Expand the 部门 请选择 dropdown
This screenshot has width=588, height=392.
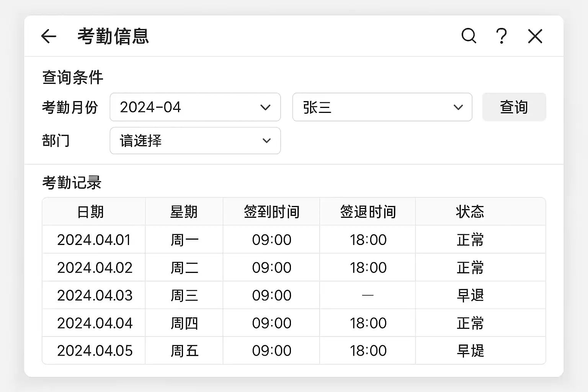(195, 141)
